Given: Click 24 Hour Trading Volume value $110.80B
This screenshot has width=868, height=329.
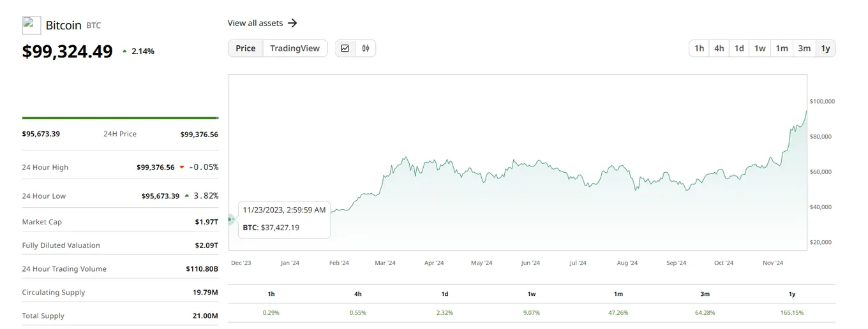Looking at the screenshot, I should click(x=202, y=269).
